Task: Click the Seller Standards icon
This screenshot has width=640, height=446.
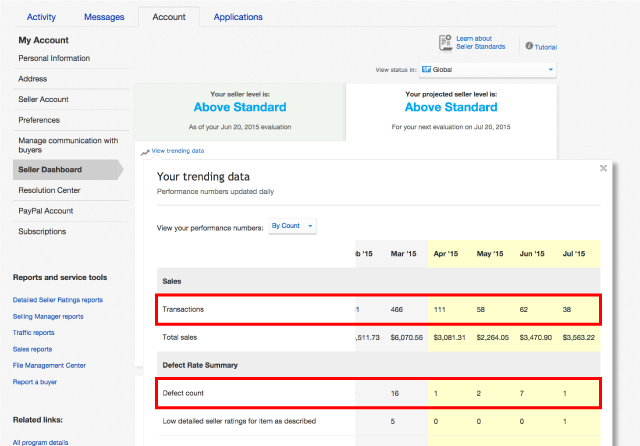Action: 445,42
